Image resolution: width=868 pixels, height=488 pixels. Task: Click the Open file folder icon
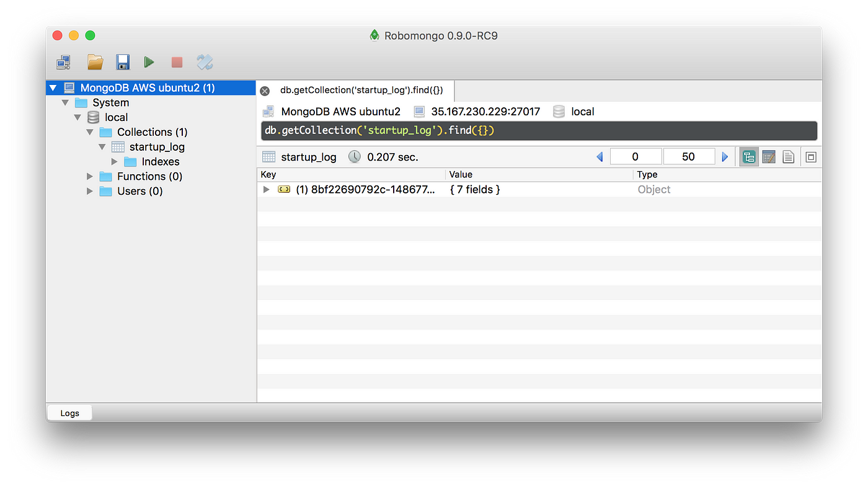coord(95,61)
